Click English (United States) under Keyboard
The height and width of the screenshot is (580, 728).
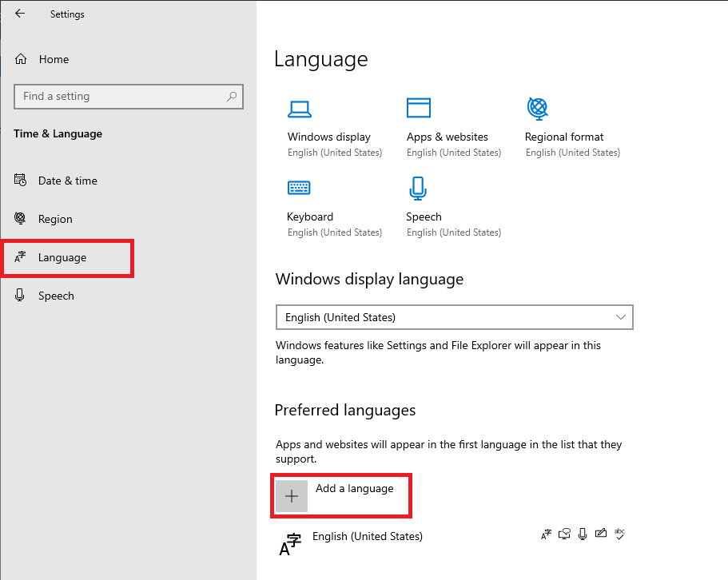[x=335, y=232]
